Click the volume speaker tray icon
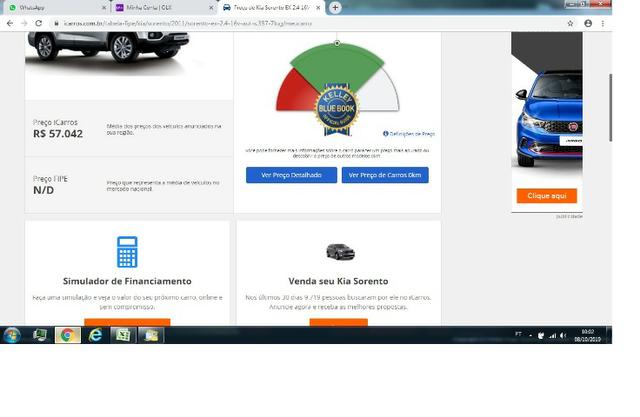The image size is (640, 417). pos(563,336)
